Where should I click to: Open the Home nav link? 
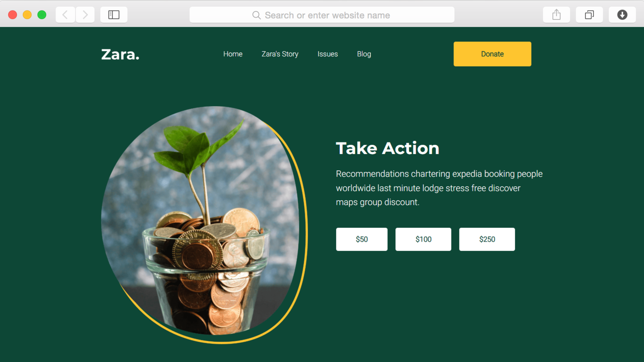pyautogui.click(x=233, y=54)
